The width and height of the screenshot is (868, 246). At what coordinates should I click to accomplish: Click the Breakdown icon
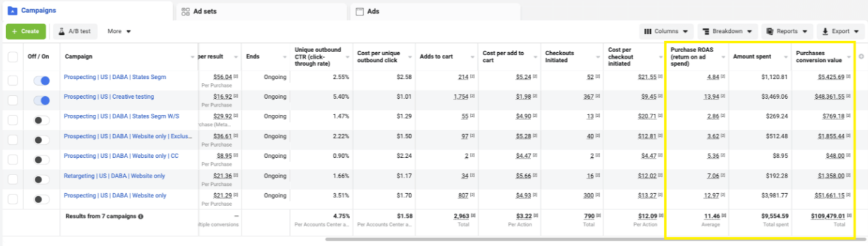coord(706,31)
